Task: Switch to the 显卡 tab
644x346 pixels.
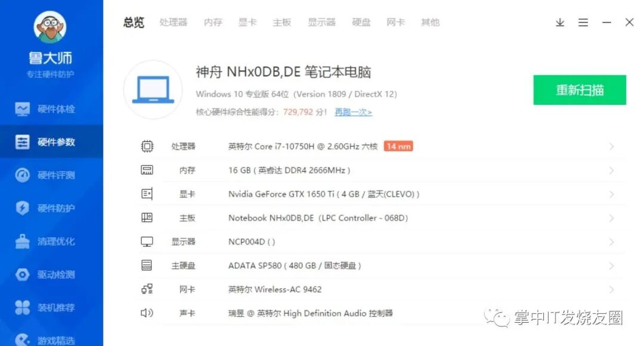Action: [247, 22]
